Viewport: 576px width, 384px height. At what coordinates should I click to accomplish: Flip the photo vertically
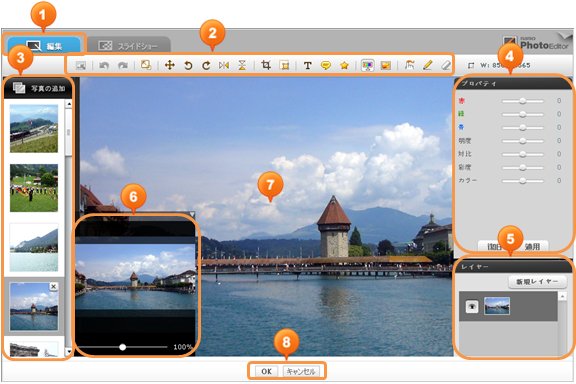coord(242,65)
